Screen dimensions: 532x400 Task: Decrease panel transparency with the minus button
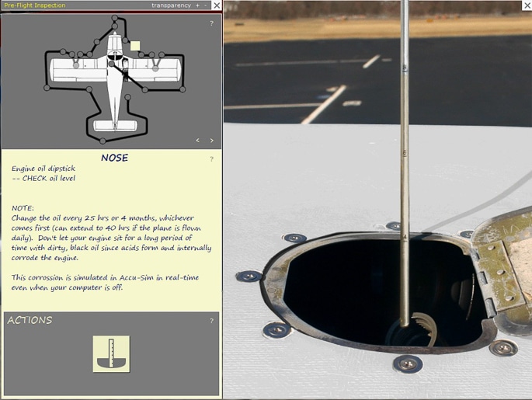pyautogui.click(x=206, y=5)
